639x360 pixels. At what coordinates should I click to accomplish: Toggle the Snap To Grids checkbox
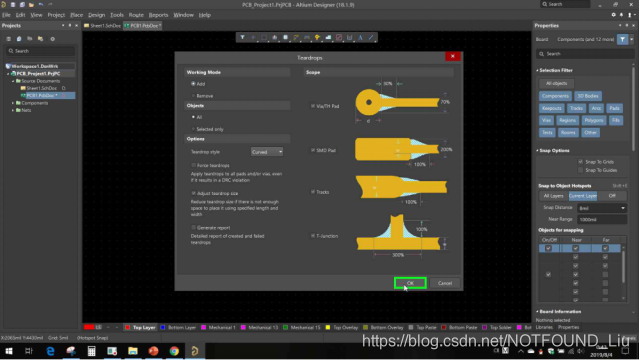[x=581, y=162]
